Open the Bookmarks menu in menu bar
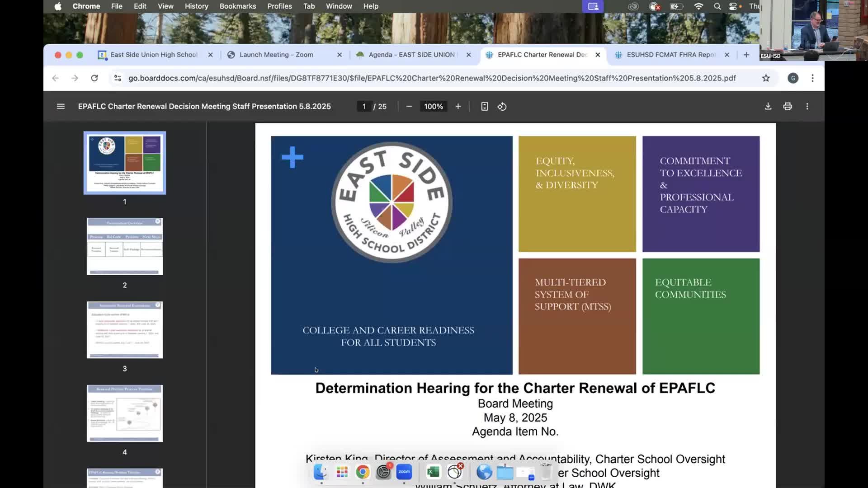The width and height of the screenshot is (868, 488). pos(237,6)
